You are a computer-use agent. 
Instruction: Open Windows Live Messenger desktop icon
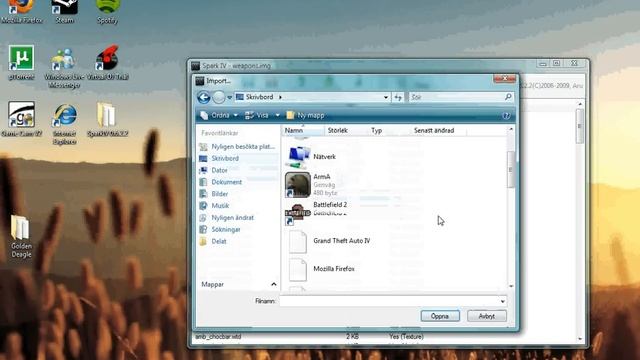pyautogui.click(x=64, y=67)
